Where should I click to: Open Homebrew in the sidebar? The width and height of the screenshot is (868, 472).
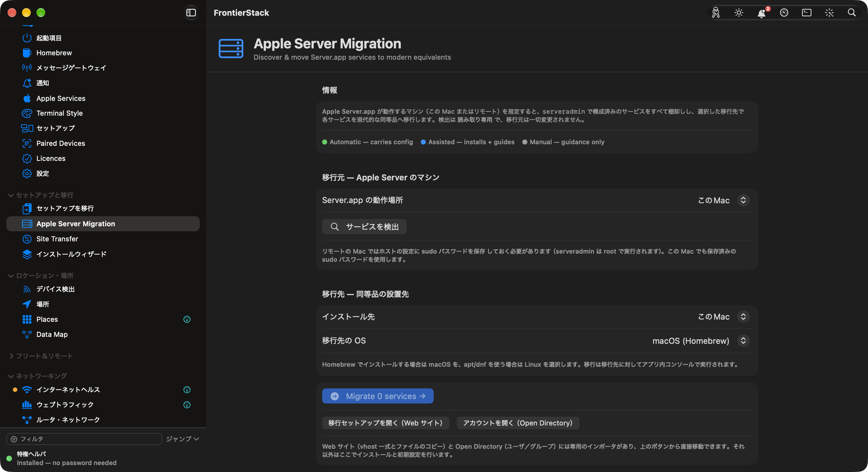[103, 53]
